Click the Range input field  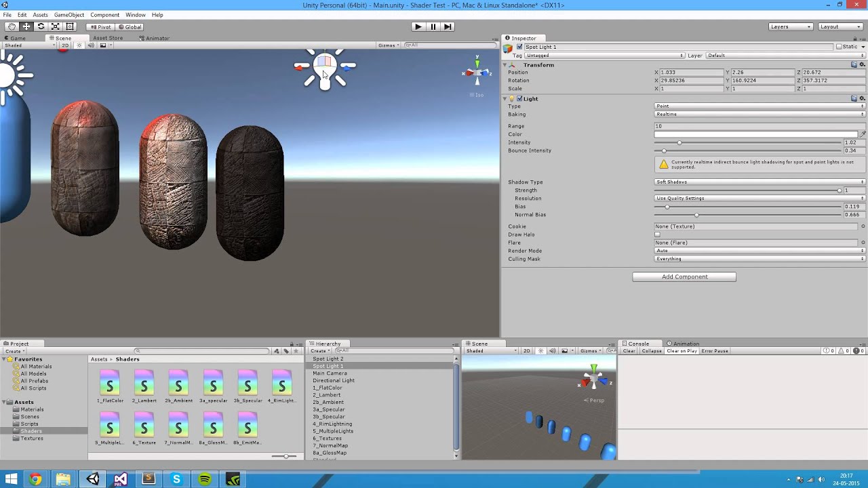pyautogui.click(x=759, y=126)
